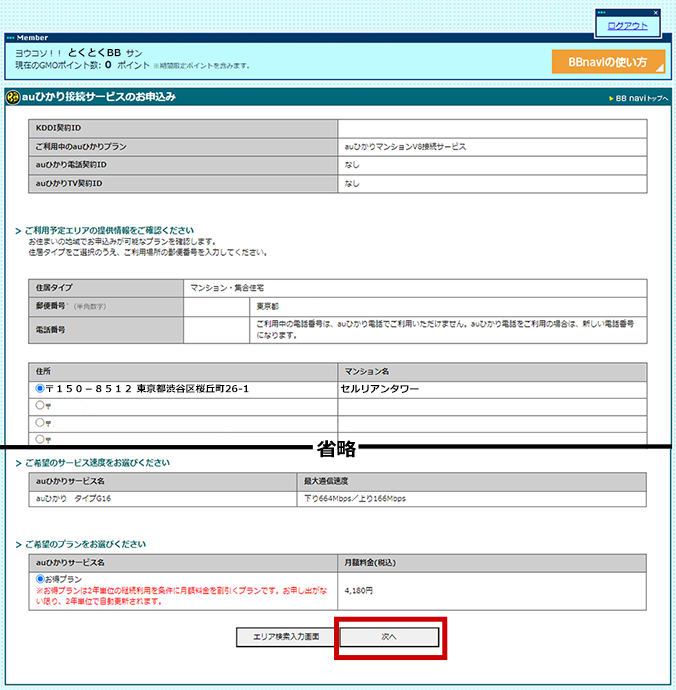
Task: Click the arrow beside ご希望のサービス速度をお選びください
Action: coord(19,463)
